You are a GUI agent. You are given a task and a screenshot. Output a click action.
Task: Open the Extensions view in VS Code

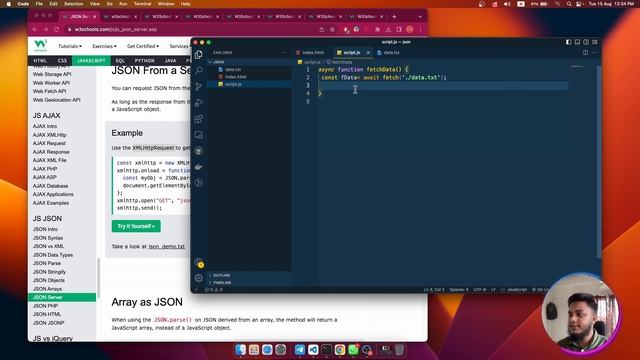point(199,119)
